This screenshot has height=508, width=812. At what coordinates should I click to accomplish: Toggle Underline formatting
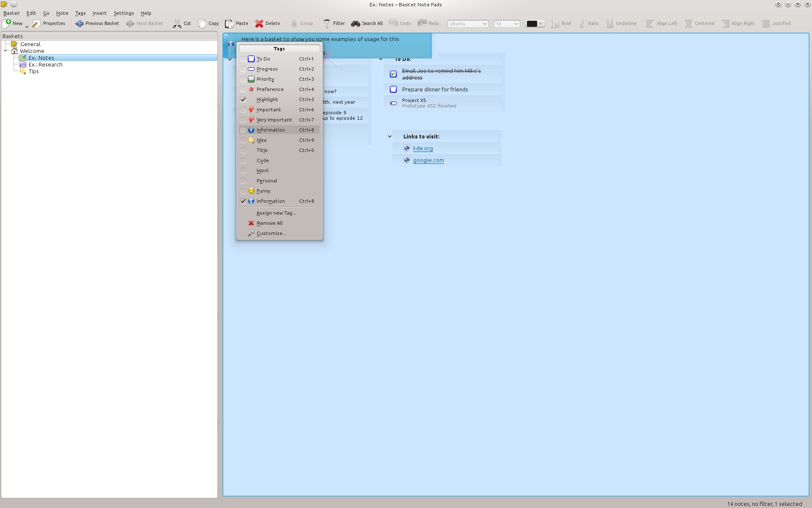point(621,23)
